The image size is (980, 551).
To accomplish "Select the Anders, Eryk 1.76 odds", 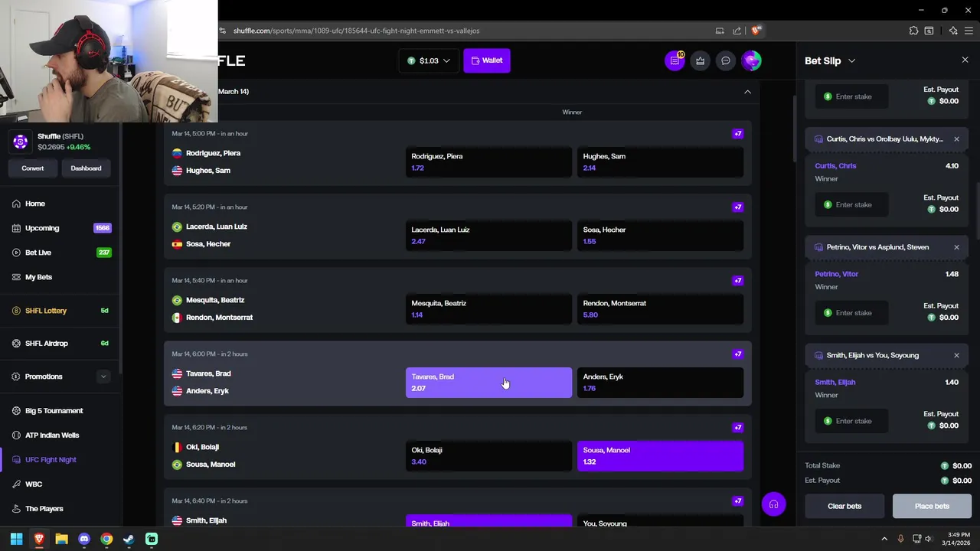I will (x=660, y=383).
